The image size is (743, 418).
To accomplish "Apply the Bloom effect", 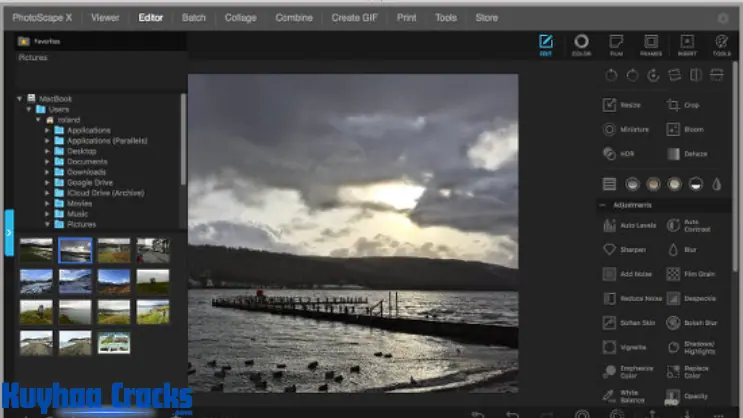I will pyautogui.click(x=685, y=129).
